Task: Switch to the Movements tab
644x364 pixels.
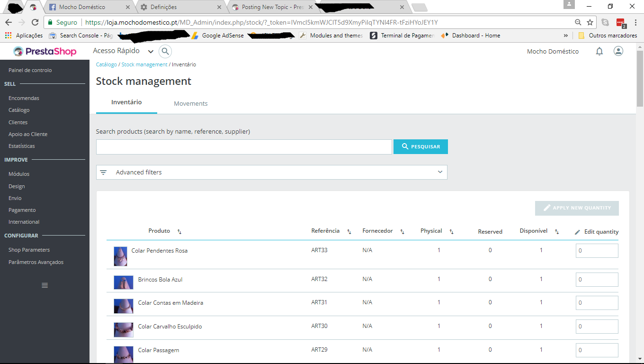Action: [191, 103]
